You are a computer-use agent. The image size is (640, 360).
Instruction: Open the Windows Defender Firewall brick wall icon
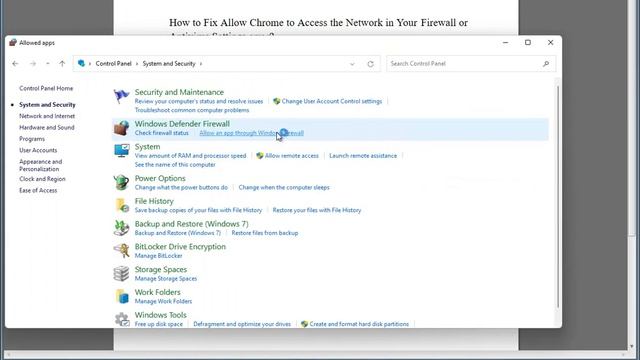[x=121, y=128]
